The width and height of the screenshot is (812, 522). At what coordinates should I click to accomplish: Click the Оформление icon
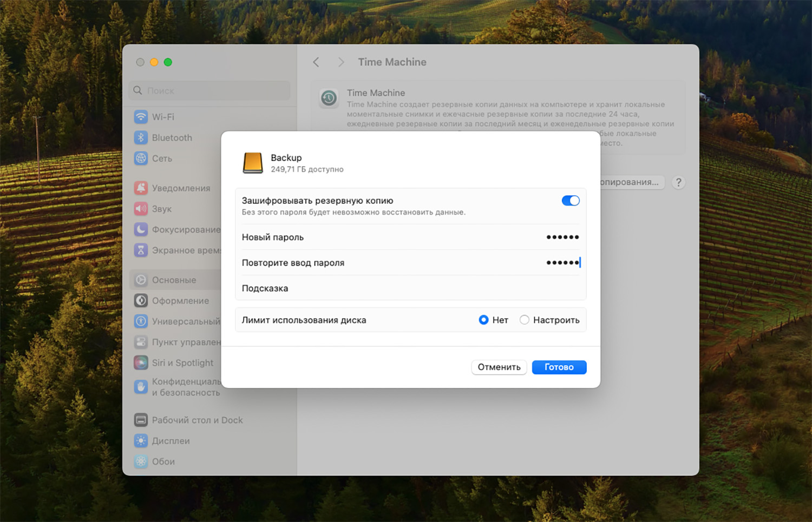[x=141, y=300]
